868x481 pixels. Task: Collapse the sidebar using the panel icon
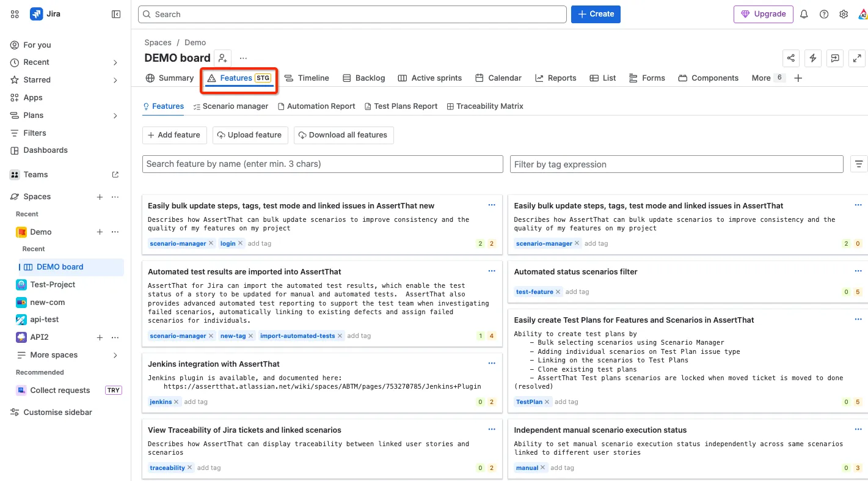(x=116, y=14)
